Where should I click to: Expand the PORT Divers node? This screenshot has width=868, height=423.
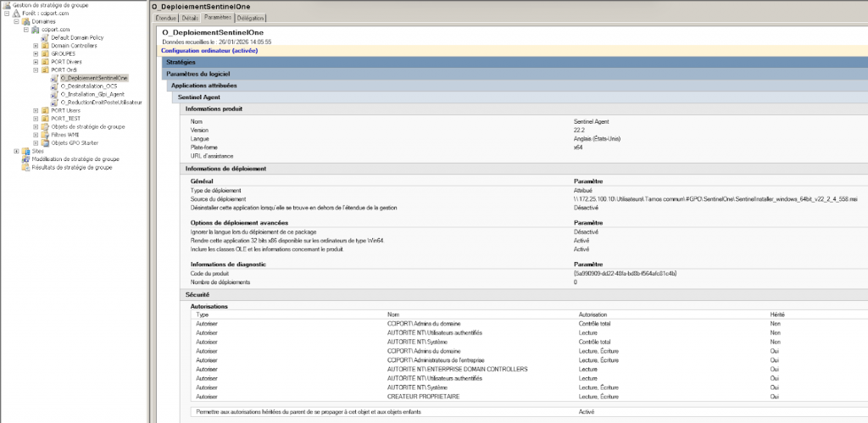coord(36,62)
